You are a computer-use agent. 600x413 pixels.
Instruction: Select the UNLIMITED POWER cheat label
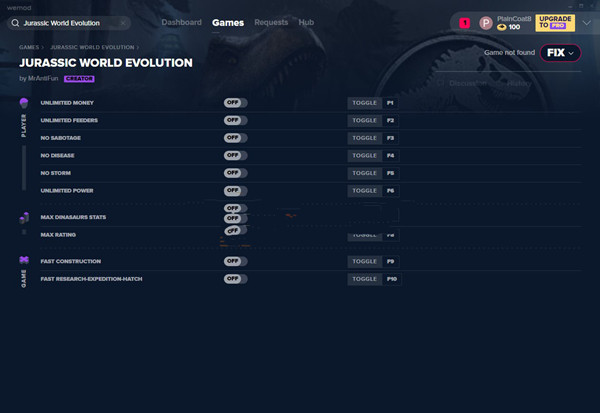(x=67, y=191)
